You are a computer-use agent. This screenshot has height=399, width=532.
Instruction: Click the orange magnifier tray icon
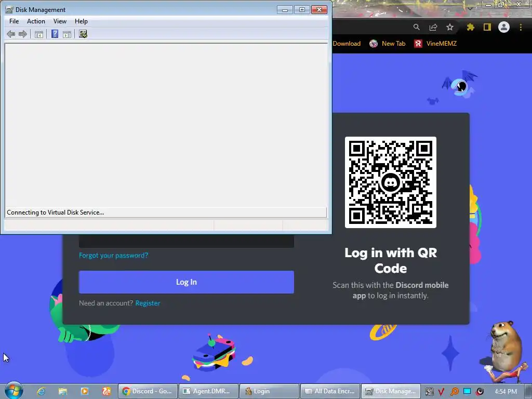[454, 392]
